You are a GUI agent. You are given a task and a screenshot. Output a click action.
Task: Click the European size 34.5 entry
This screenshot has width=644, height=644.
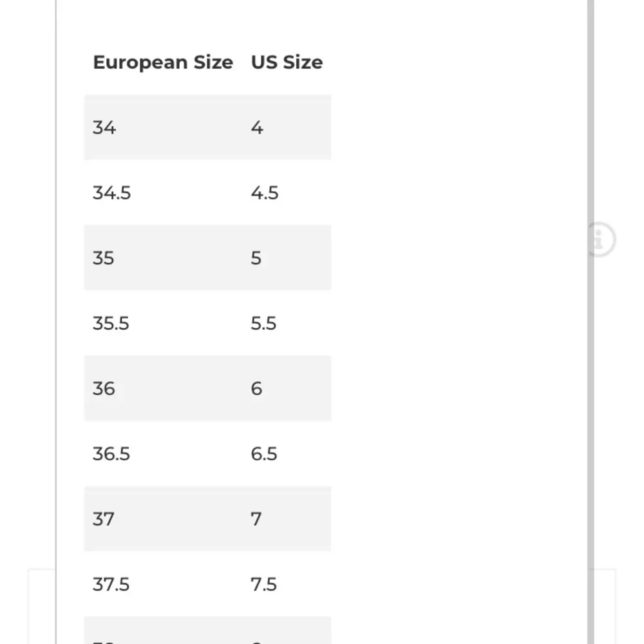pos(111,193)
